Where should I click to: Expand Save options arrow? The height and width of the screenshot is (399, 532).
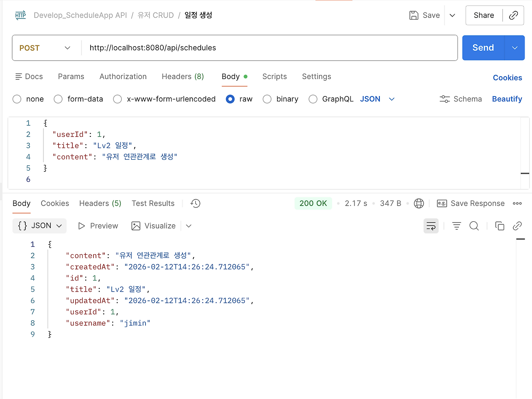[x=453, y=15]
